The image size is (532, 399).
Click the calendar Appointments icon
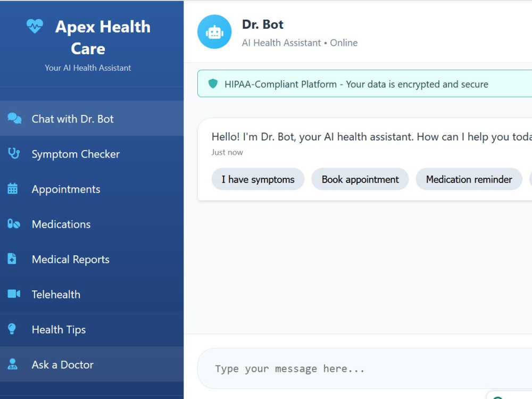point(13,189)
